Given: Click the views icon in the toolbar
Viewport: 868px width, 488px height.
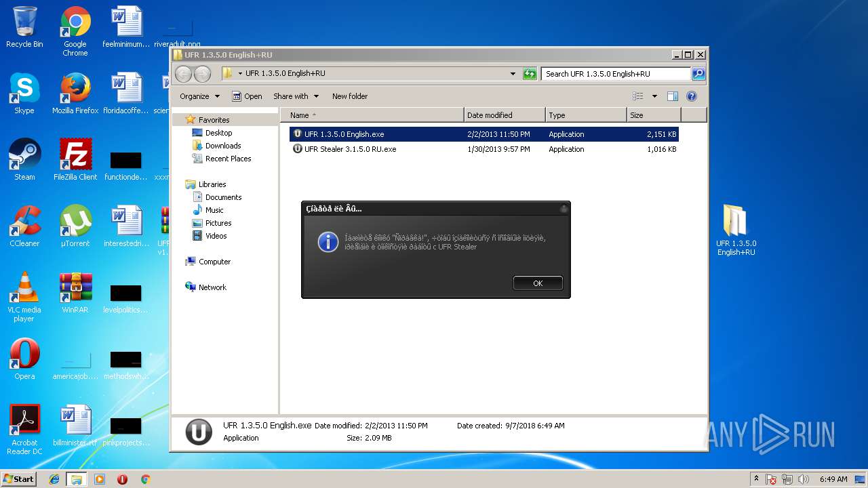Looking at the screenshot, I should click(x=637, y=96).
